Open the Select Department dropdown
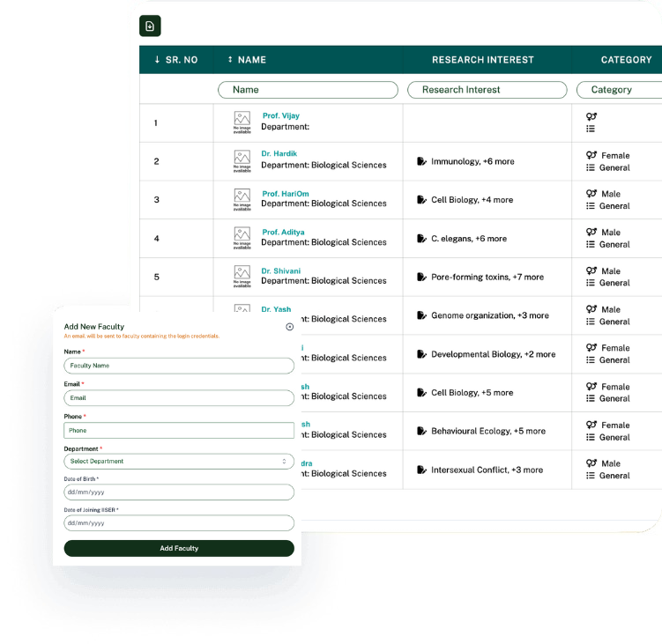The width and height of the screenshot is (662, 644). pyautogui.click(x=179, y=462)
